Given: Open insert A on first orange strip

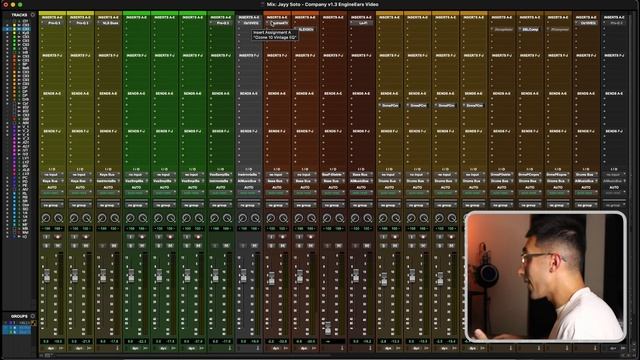Looking at the screenshot, I should [277, 23].
